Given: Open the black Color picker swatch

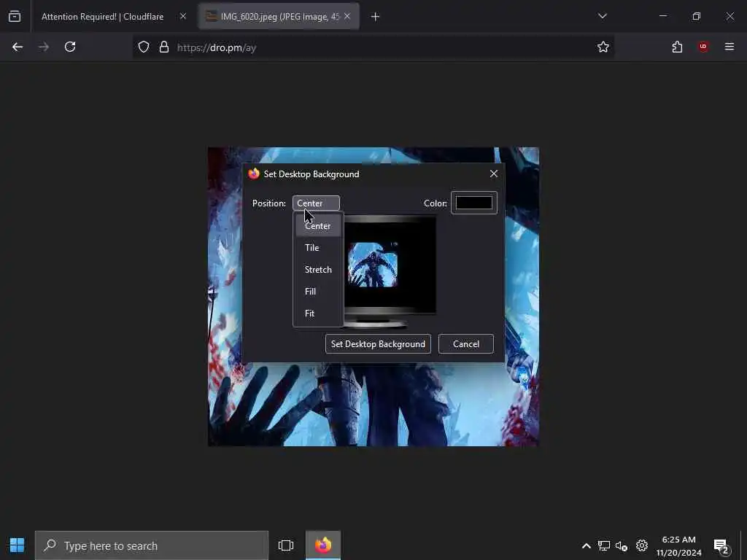Looking at the screenshot, I should point(474,203).
